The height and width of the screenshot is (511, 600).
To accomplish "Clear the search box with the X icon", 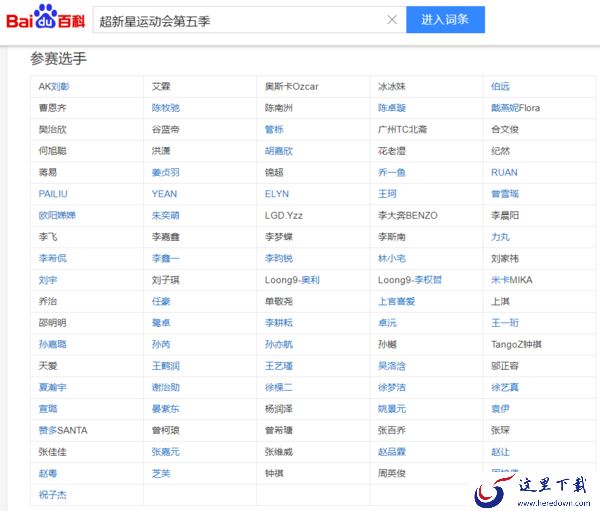I will pyautogui.click(x=392, y=20).
